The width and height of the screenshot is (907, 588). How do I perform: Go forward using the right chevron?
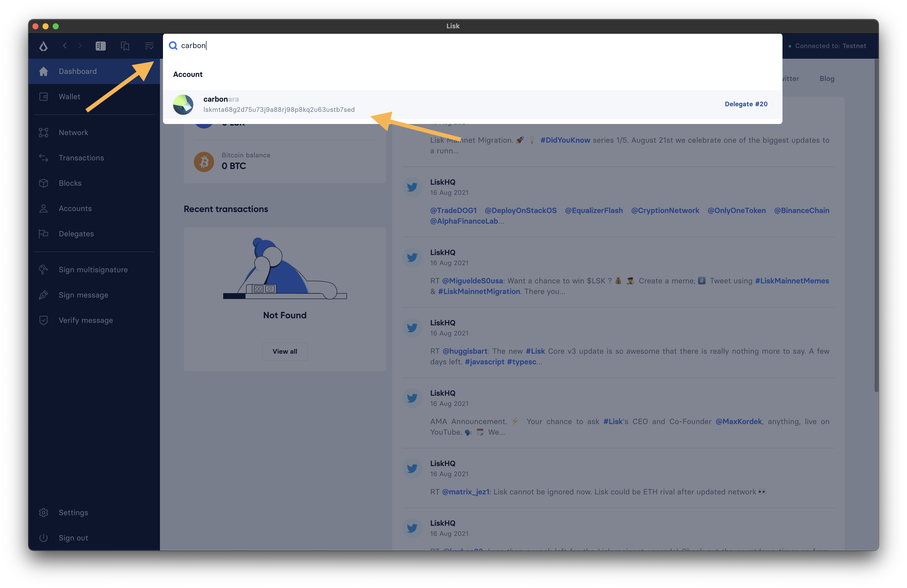pos(80,46)
